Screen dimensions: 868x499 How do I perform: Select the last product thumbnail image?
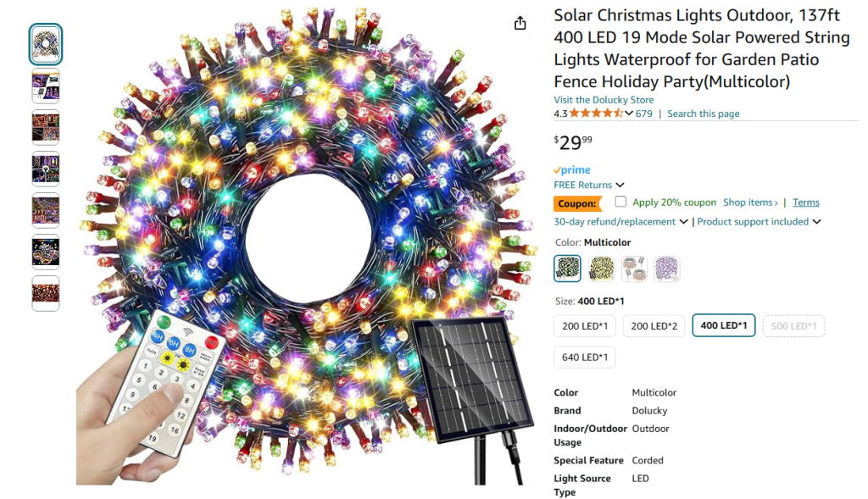(46, 293)
